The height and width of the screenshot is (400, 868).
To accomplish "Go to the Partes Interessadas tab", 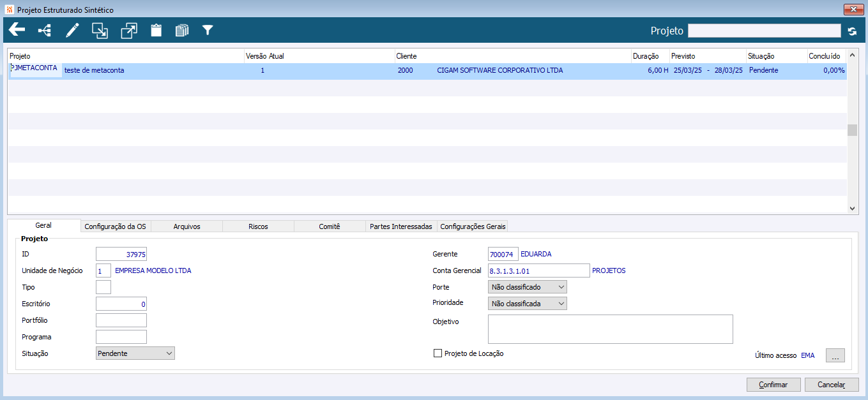I will (x=401, y=226).
